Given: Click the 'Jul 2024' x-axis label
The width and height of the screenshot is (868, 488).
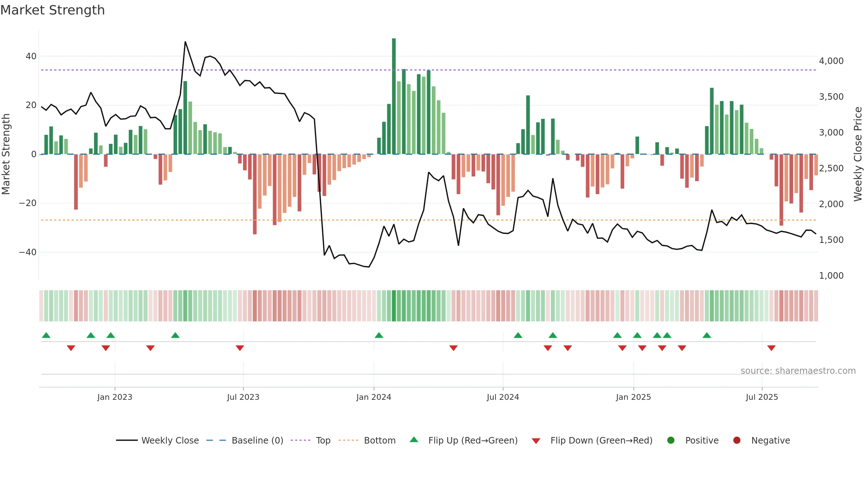Looking at the screenshot, I should click(503, 397).
